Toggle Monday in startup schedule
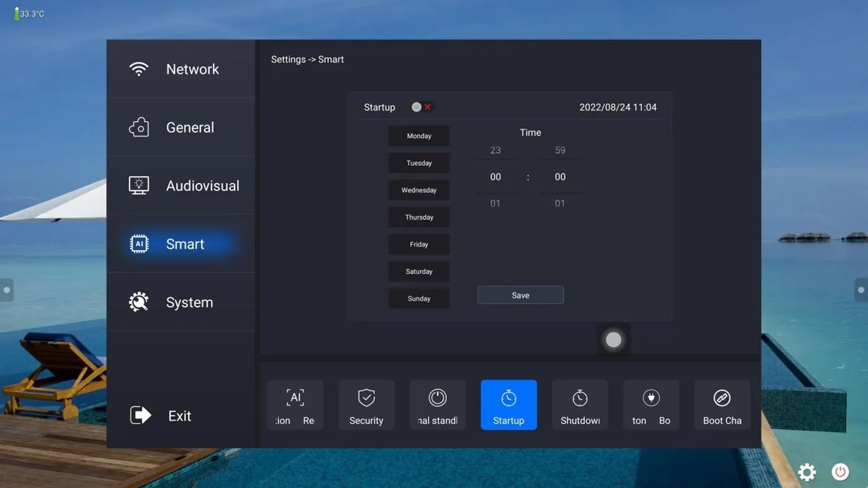Image resolution: width=868 pixels, height=488 pixels. [x=419, y=136]
